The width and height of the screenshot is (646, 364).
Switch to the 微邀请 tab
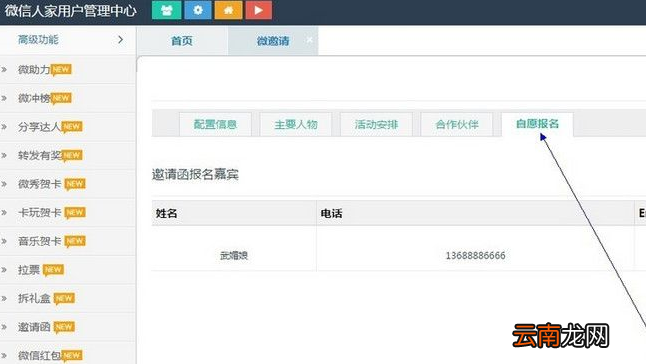pyautogui.click(x=273, y=41)
